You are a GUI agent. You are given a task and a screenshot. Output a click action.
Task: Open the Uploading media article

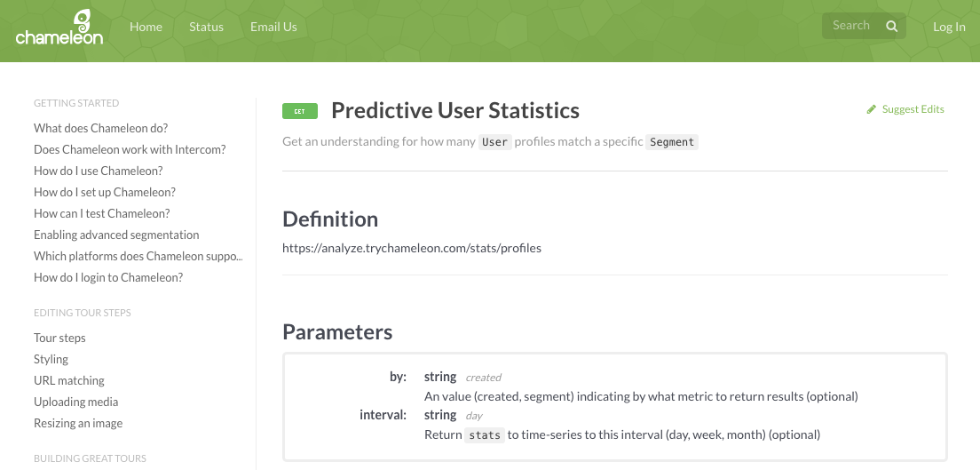point(75,402)
